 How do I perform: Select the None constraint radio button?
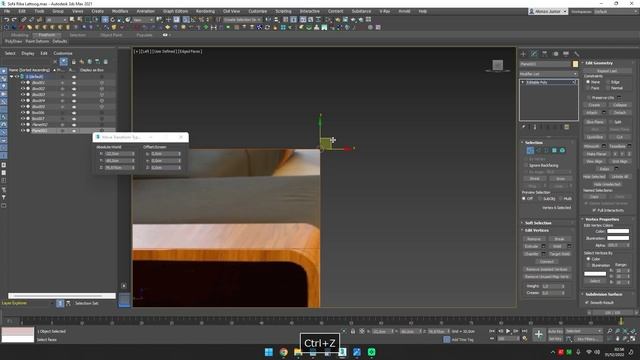[x=588, y=82]
